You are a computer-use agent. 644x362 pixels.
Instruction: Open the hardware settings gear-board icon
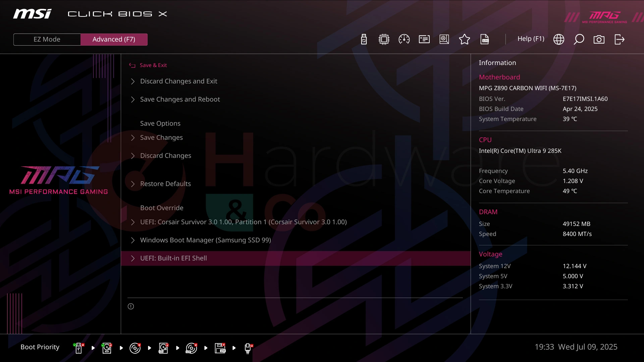[x=444, y=39]
